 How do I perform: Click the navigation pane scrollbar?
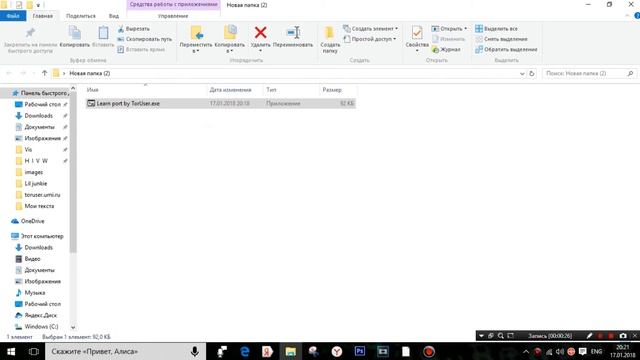click(73, 171)
